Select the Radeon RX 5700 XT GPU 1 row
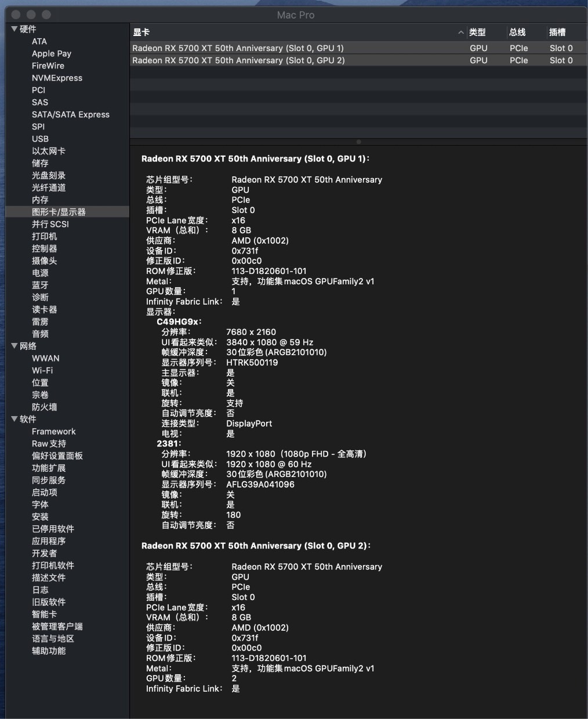This screenshot has height=719, width=588. (x=358, y=48)
